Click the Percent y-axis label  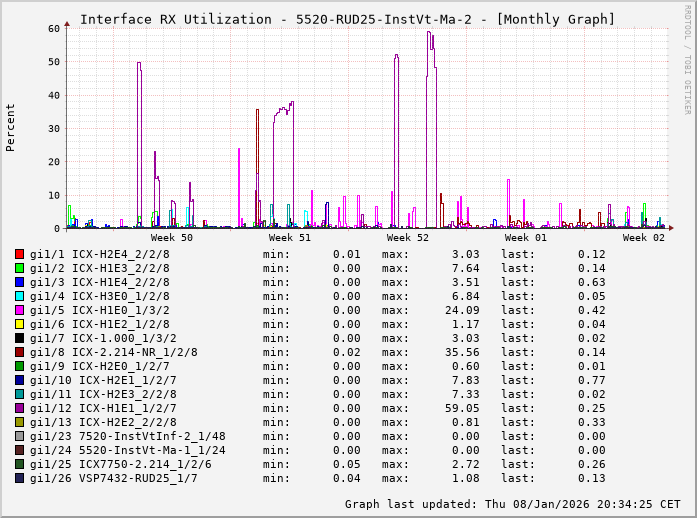(x=10, y=128)
